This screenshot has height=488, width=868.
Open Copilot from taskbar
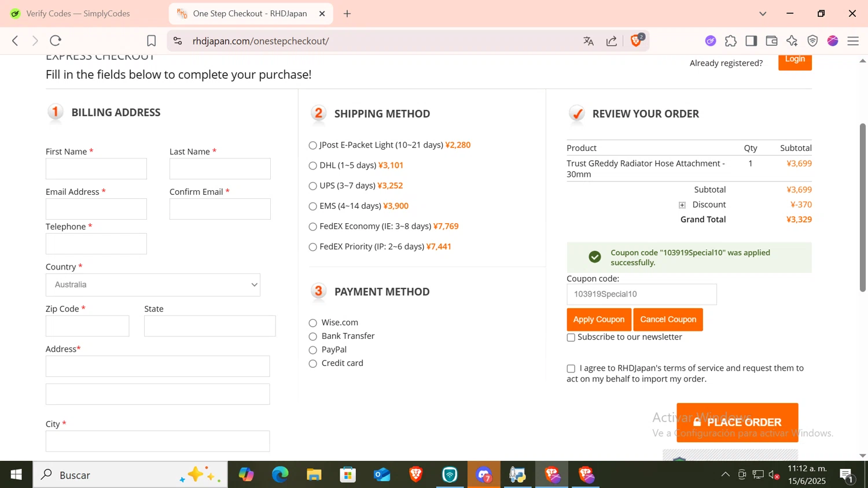tap(247, 475)
